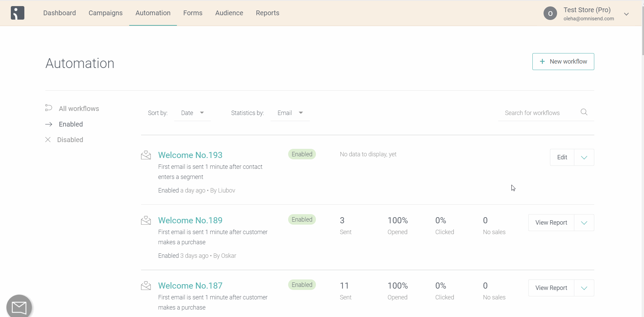Open the Forms tab
The image size is (644, 317).
193,13
